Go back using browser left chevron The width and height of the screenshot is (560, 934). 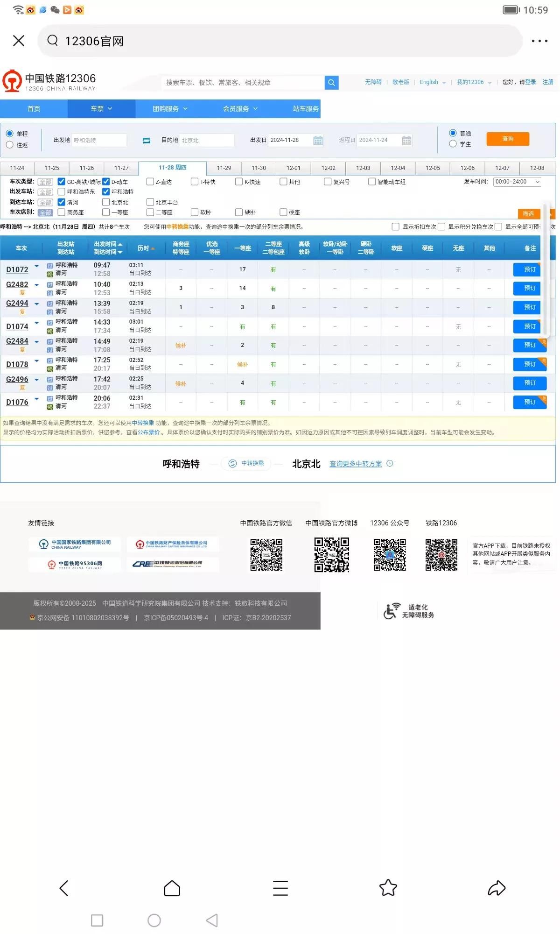(64, 888)
